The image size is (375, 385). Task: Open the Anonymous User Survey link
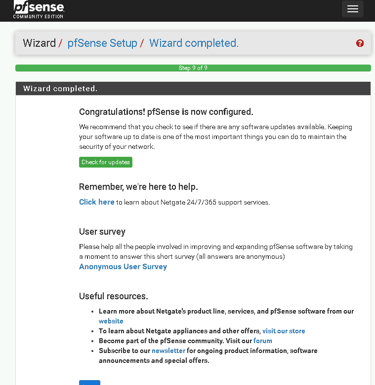123,267
